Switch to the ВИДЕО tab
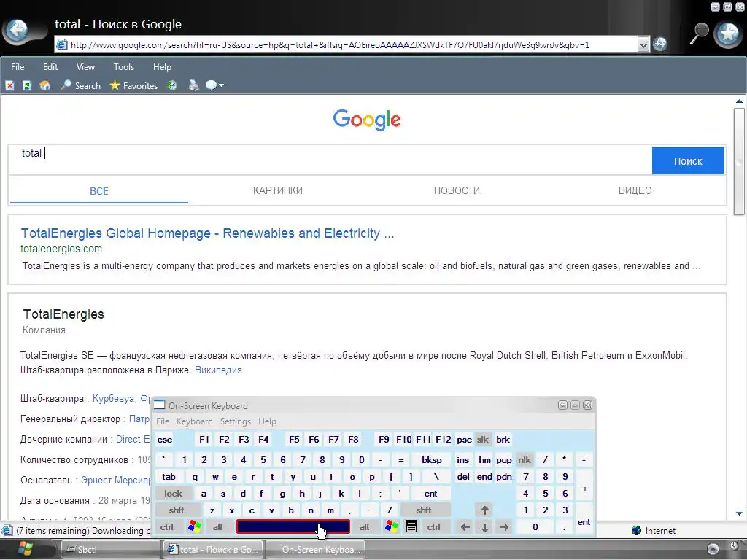 [635, 190]
